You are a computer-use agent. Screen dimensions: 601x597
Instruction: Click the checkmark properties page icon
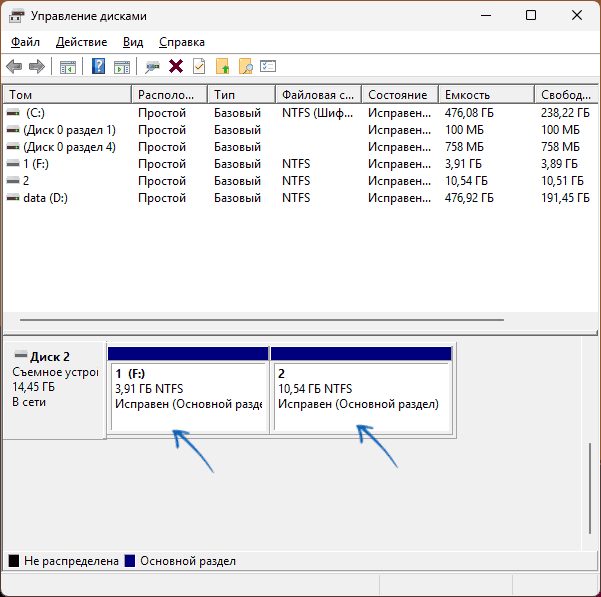tap(199, 67)
